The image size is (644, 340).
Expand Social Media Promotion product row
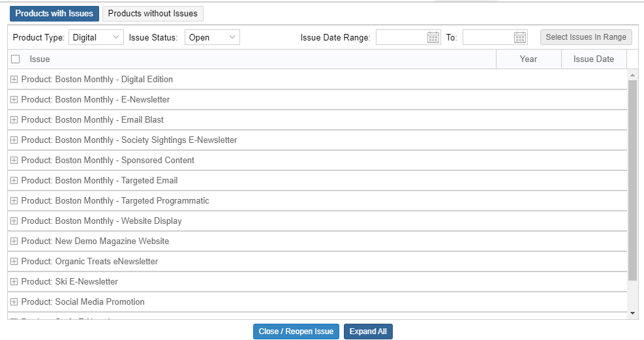14,301
